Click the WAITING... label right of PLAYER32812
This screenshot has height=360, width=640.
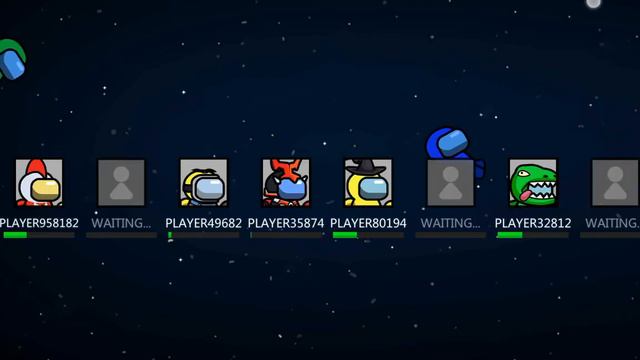612,223
